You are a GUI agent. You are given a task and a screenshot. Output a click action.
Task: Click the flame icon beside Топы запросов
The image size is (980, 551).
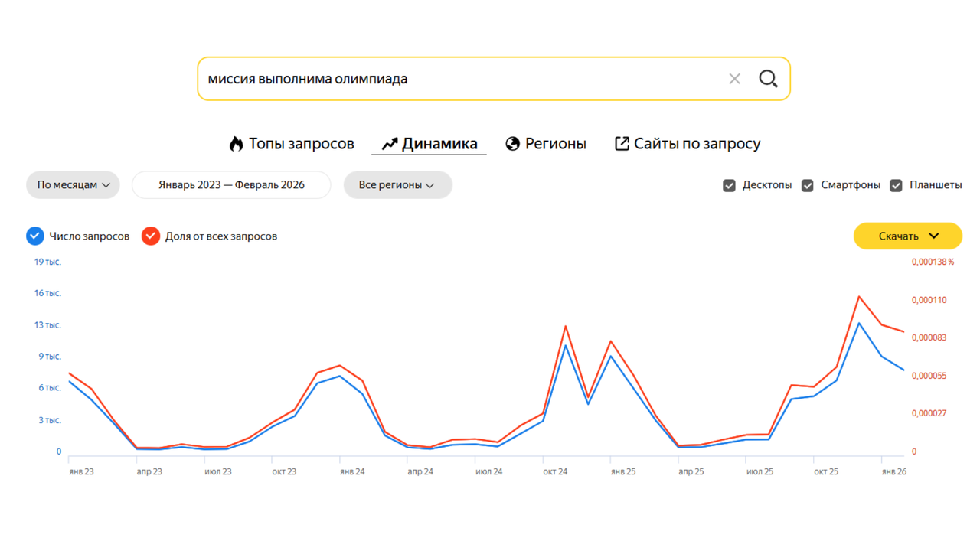[x=237, y=144]
